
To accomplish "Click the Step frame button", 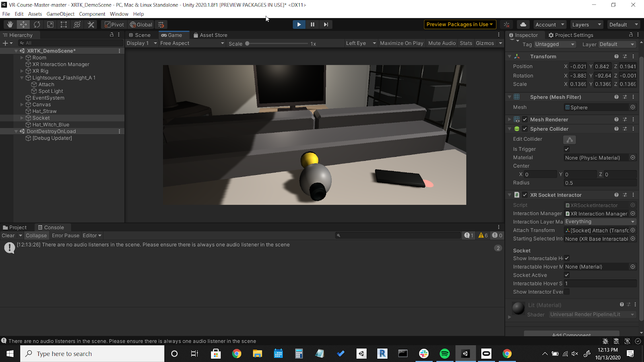I will click(x=326, y=25).
